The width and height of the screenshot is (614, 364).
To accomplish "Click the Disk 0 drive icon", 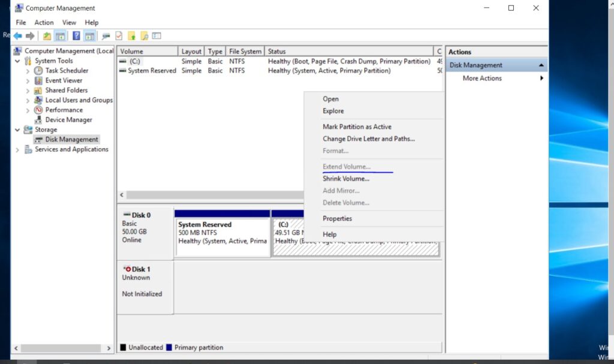I will (x=127, y=215).
